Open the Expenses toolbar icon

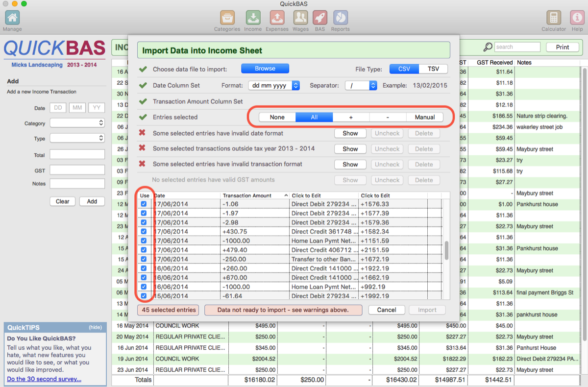tap(277, 18)
